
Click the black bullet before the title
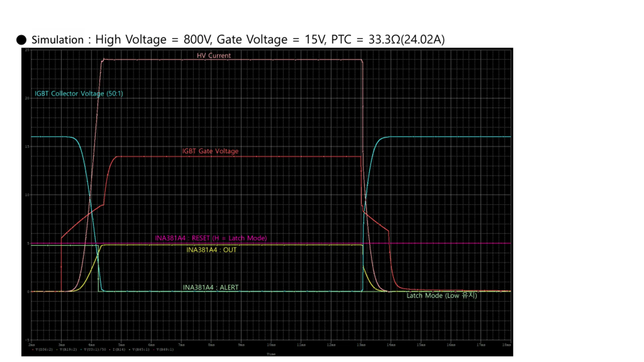(21, 40)
